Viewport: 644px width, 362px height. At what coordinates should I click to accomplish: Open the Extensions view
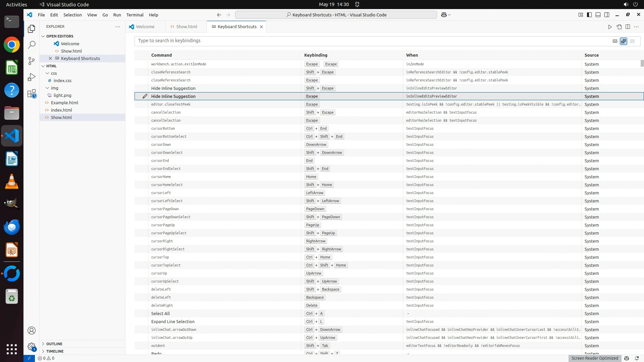(x=32, y=94)
